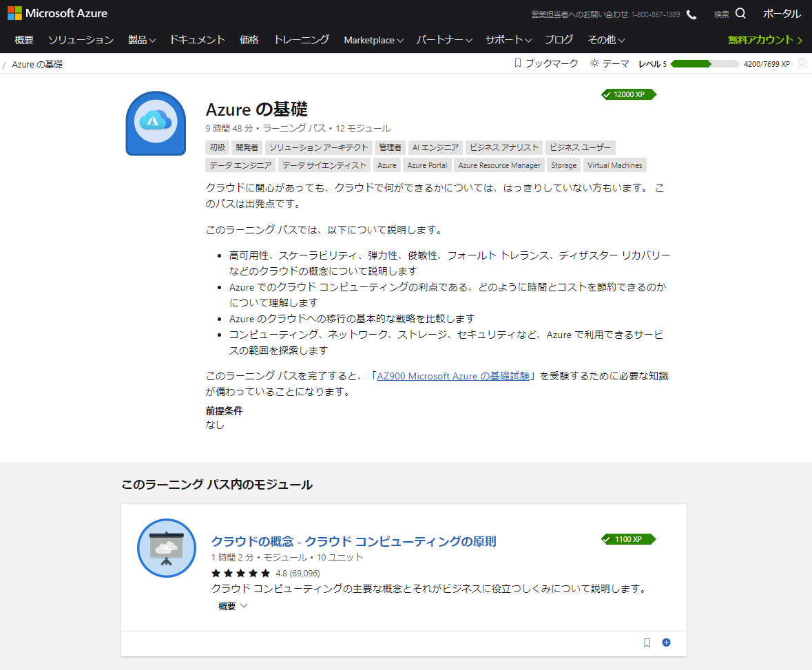This screenshot has height=670, width=812.
Task: Click the 前提条件 heading
Action: coord(225,410)
